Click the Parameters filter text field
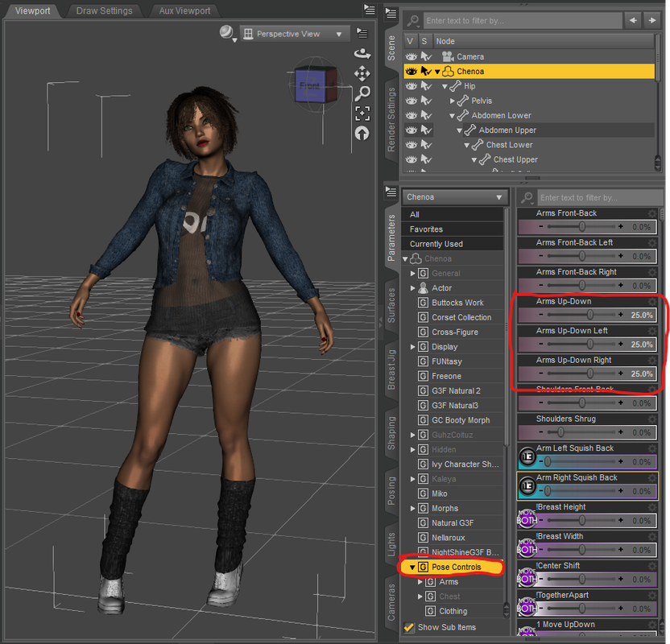This screenshot has width=670, height=644. point(599,198)
